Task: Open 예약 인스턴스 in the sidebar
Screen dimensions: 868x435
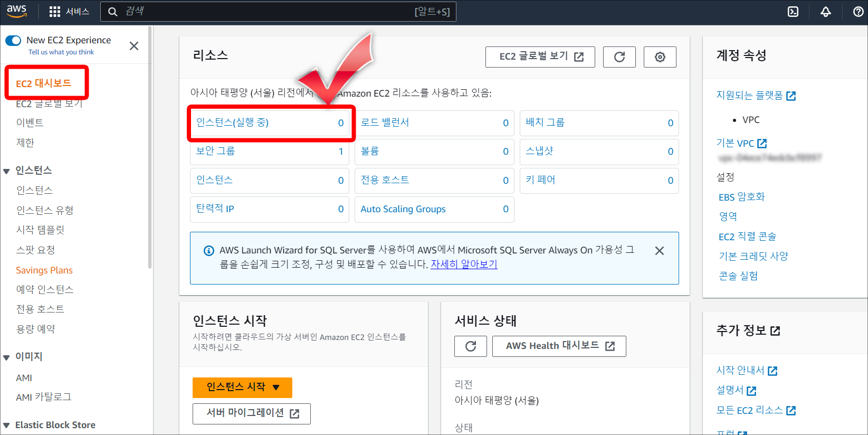Action: pos(45,289)
